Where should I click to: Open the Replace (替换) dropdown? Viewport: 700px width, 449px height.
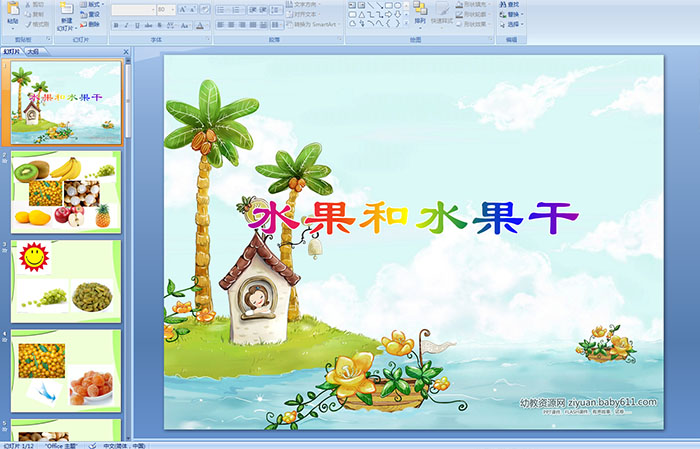click(x=511, y=14)
